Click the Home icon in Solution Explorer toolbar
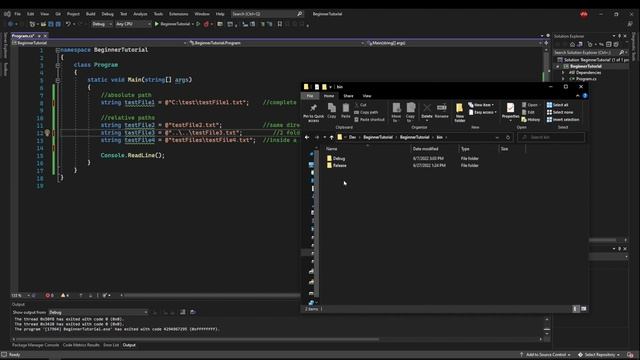Screen dimensions: 640x360 [572, 44]
